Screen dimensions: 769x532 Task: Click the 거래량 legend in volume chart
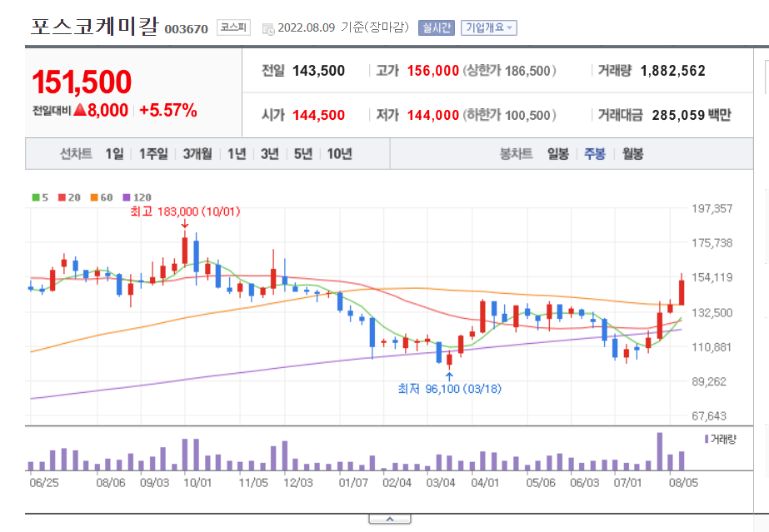[x=721, y=440]
